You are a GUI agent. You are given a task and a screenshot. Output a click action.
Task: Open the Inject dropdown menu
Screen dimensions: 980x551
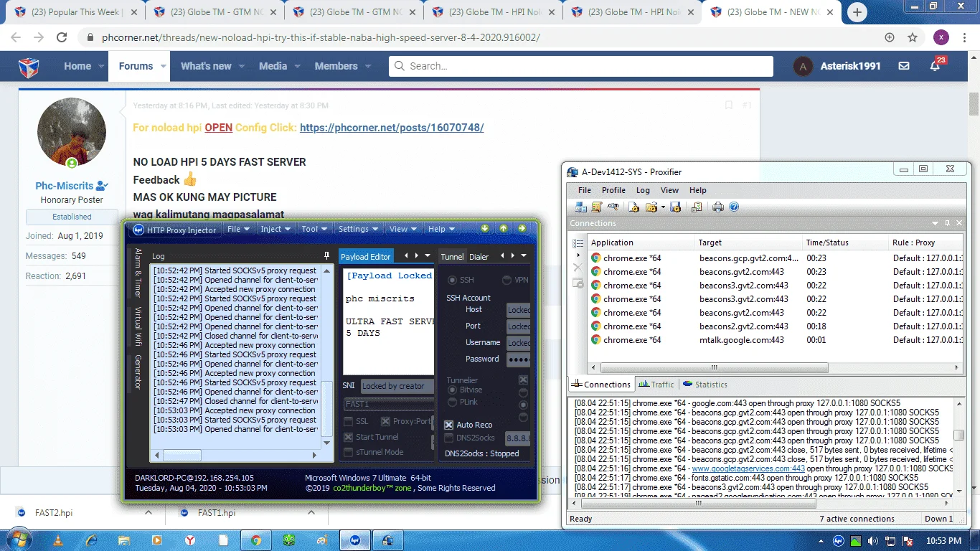tap(275, 229)
